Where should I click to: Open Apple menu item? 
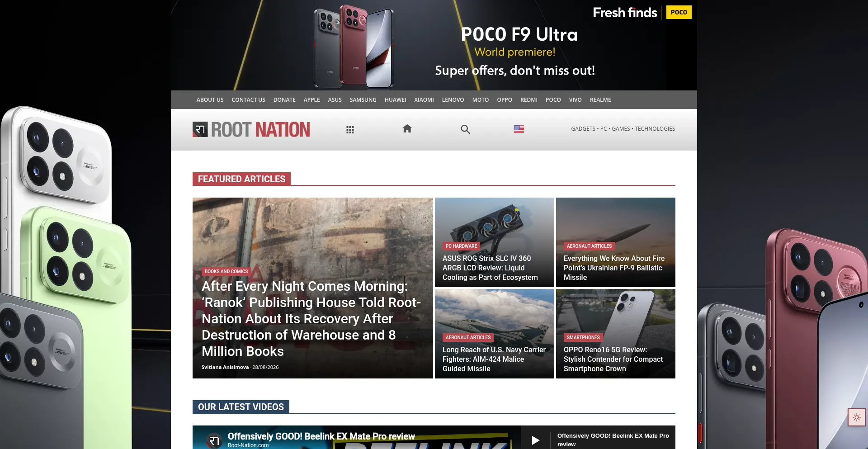click(x=311, y=100)
